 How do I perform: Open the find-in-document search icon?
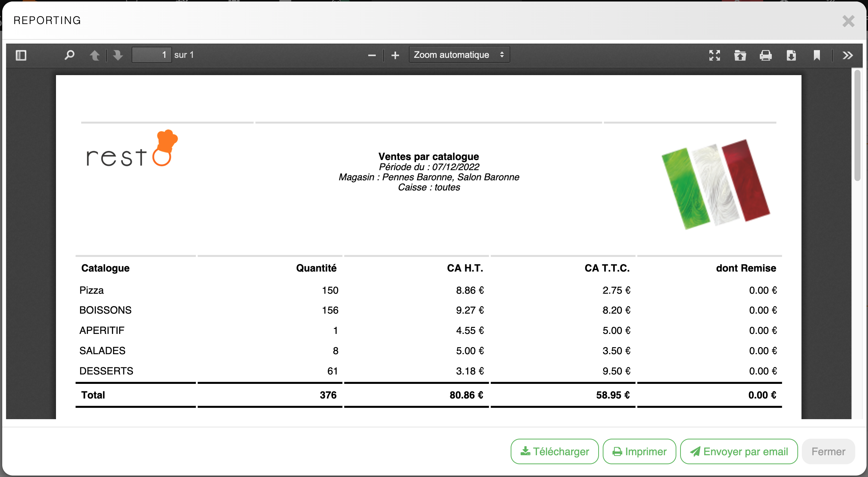(70, 55)
